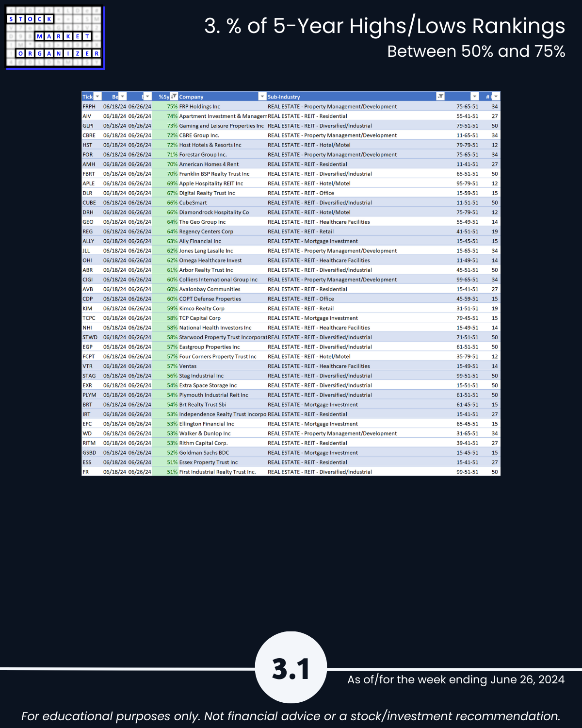Select the 'Ellington Financial Inc' cell

[x=223, y=424]
